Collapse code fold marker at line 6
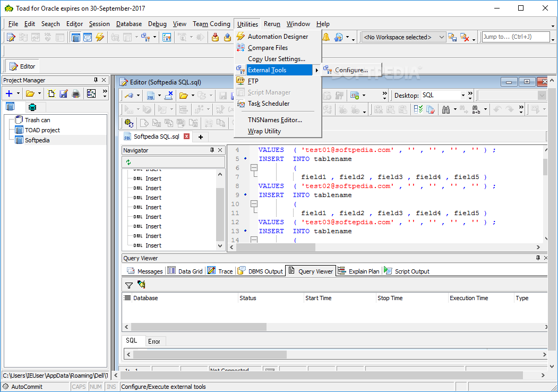The image size is (558, 392). tap(254, 168)
